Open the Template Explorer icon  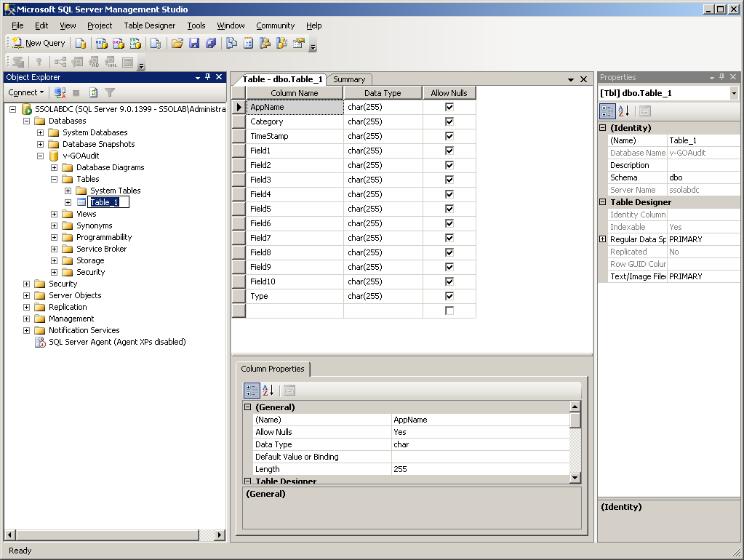point(282,43)
